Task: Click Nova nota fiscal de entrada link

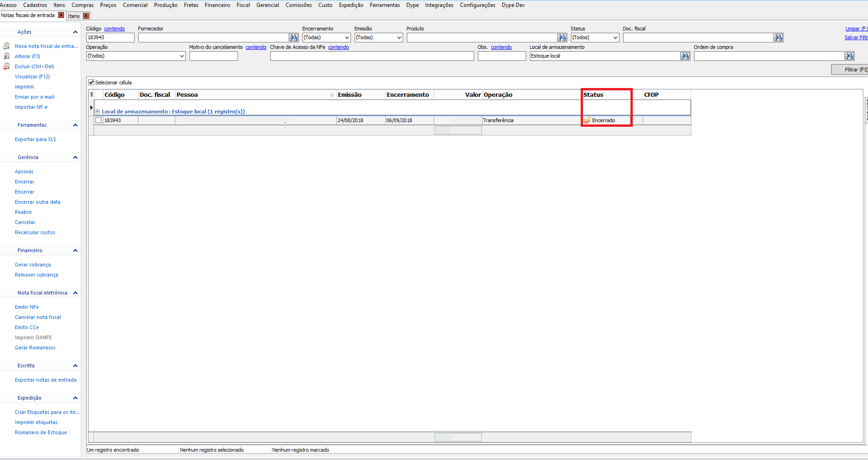Action: (x=46, y=46)
